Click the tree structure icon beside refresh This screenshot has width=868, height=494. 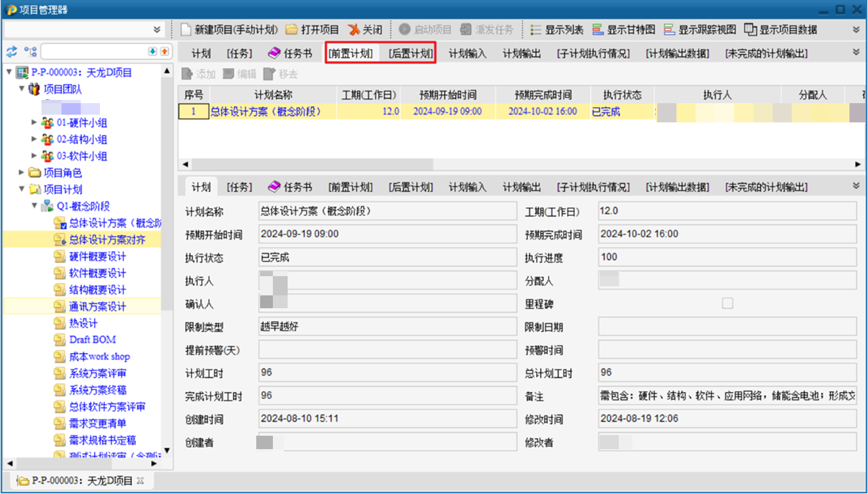pos(30,51)
